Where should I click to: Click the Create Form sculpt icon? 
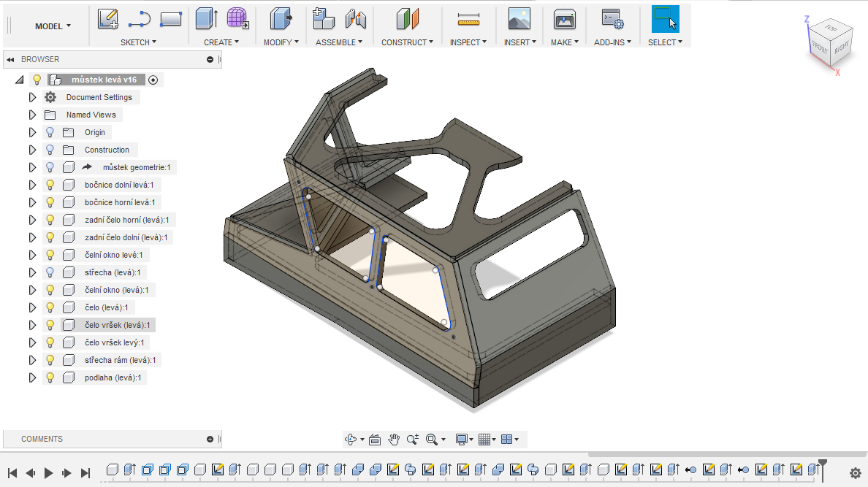(237, 19)
